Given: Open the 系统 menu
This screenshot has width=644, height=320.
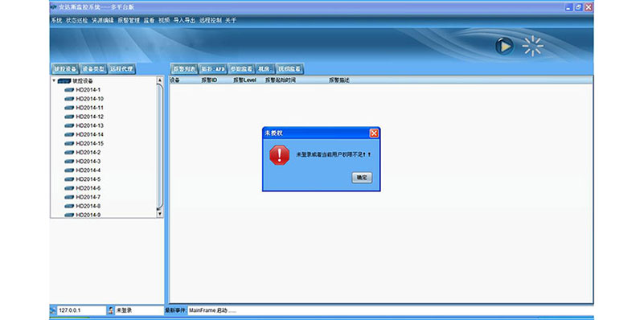Looking at the screenshot, I should 56,20.
